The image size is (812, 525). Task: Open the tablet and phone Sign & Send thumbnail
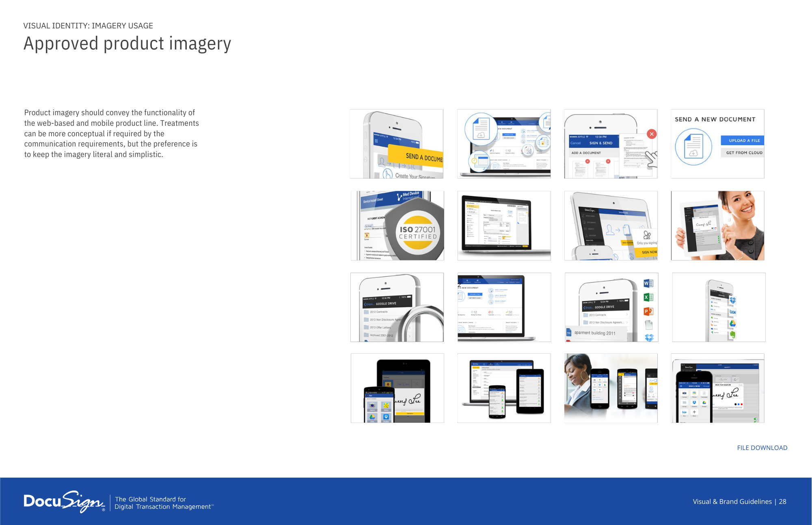point(718,388)
